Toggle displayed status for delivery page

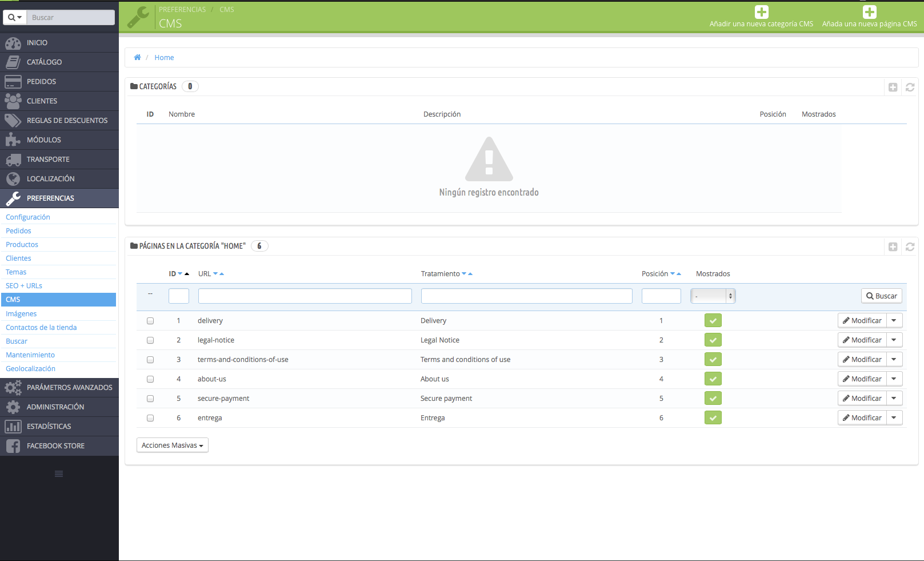[x=713, y=321]
